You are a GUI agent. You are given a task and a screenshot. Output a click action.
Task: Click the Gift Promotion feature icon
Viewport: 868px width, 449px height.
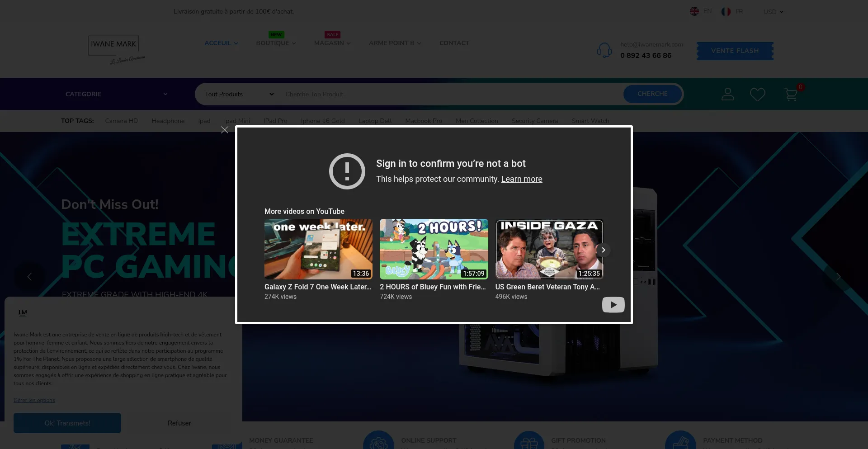coord(529,440)
